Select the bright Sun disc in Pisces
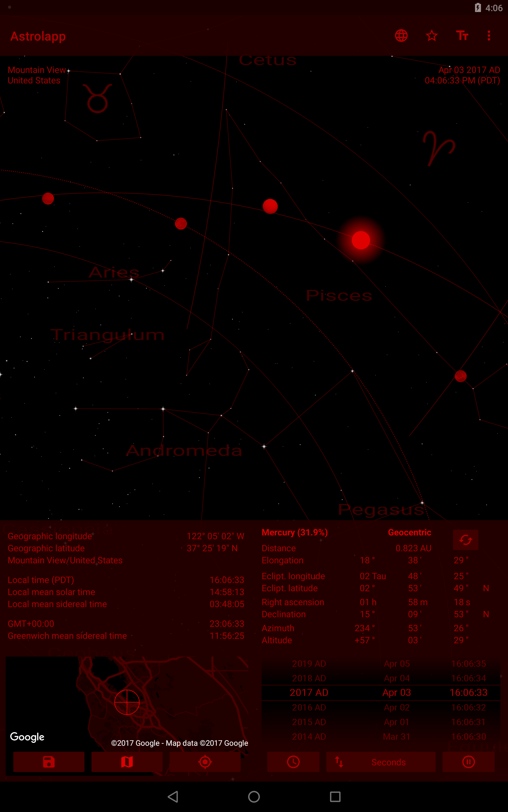 coord(361,240)
